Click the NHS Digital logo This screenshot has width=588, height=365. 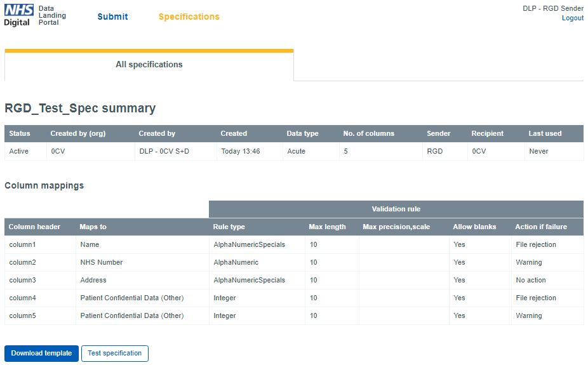point(19,15)
